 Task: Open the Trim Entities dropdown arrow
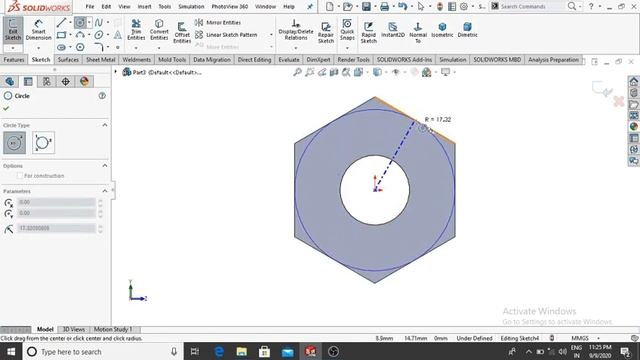(x=136, y=48)
